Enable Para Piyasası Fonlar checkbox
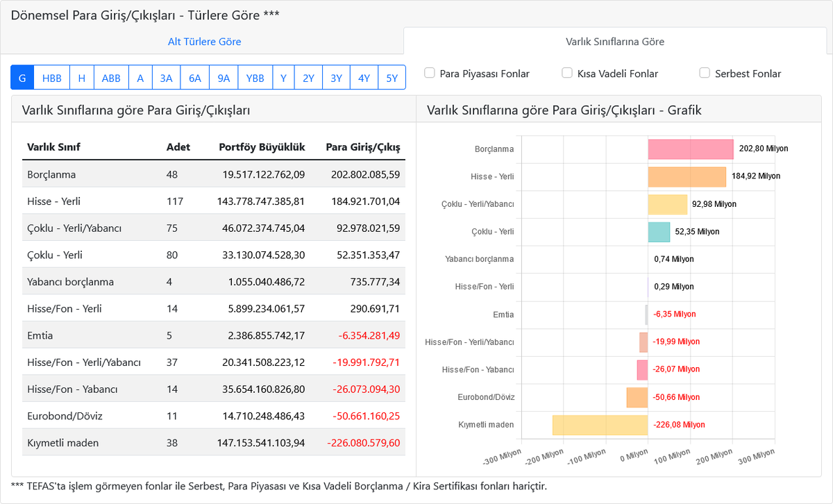 click(430, 73)
